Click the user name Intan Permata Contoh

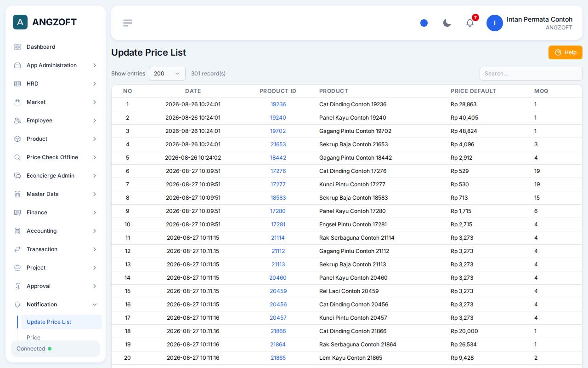pos(539,19)
